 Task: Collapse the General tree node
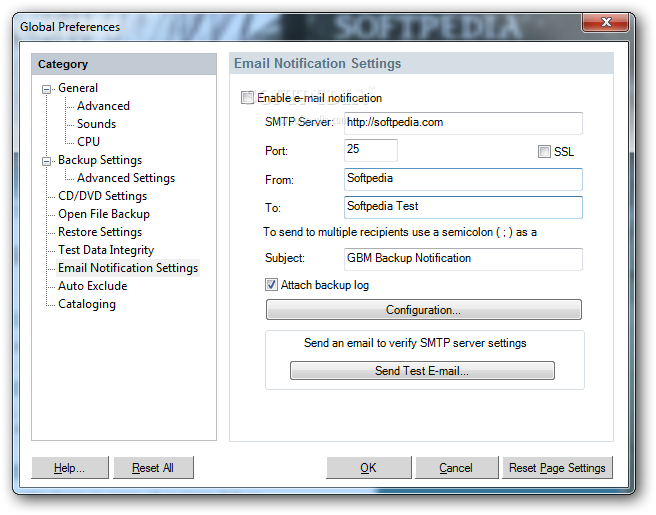pos(46,89)
